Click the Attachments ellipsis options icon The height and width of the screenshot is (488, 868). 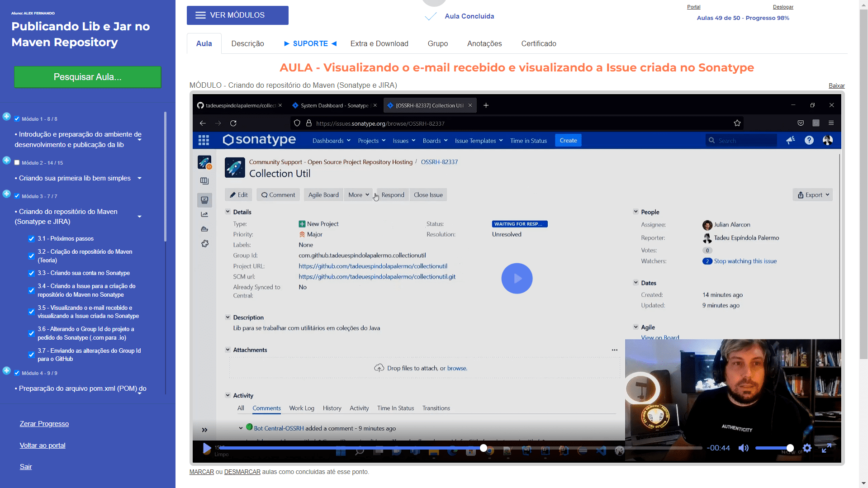(x=614, y=350)
